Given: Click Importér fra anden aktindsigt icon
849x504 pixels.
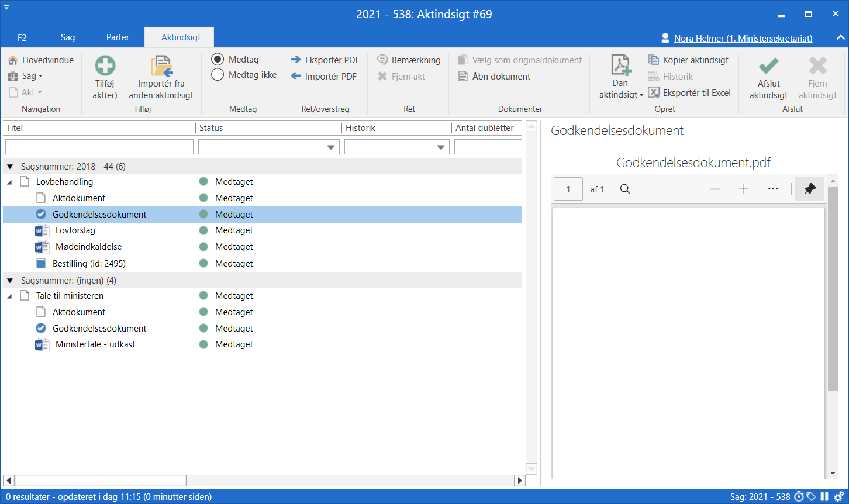Looking at the screenshot, I should pyautogui.click(x=161, y=66).
